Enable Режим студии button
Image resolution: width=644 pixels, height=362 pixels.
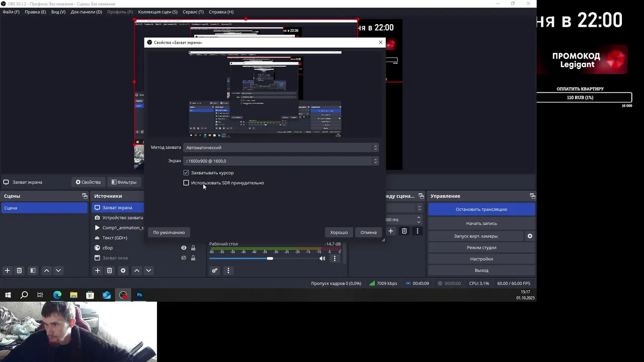pyautogui.click(x=481, y=247)
